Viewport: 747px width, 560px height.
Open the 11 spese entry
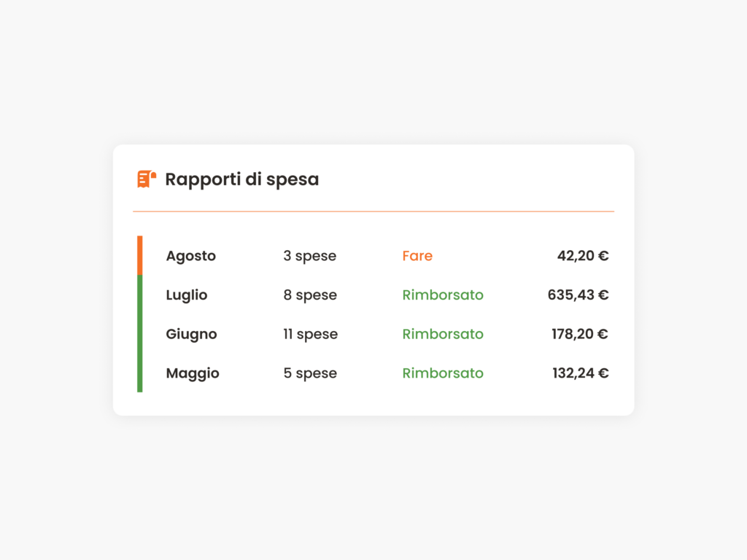pyautogui.click(x=311, y=334)
